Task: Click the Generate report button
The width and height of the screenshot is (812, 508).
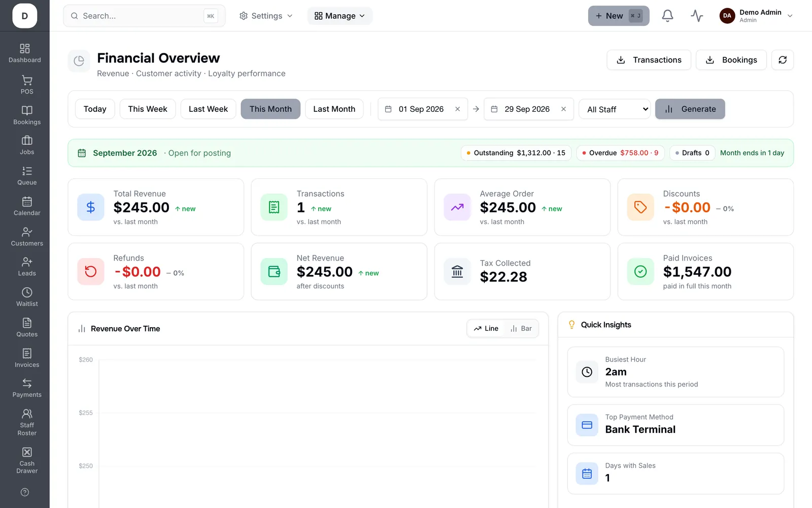Action: [690, 109]
